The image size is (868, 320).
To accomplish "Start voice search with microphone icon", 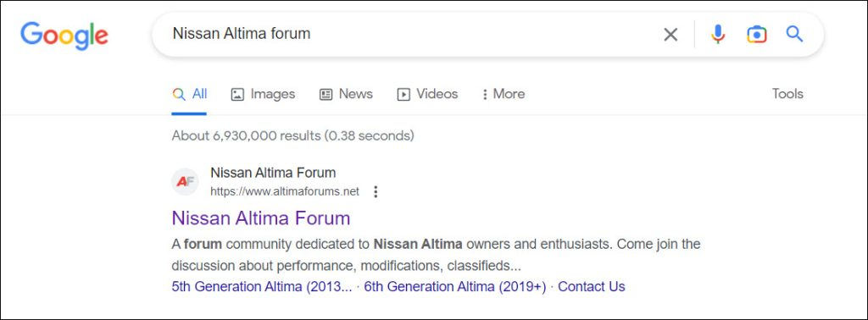I will click(x=718, y=34).
